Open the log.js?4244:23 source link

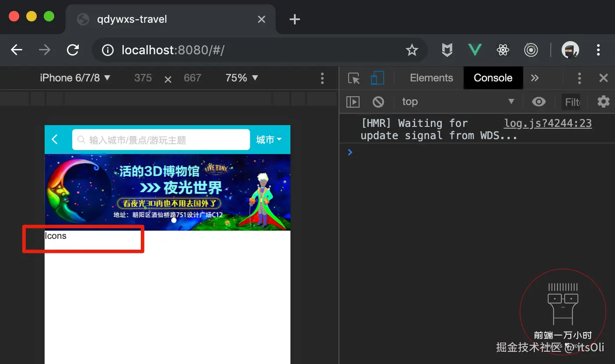click(548, 123)
